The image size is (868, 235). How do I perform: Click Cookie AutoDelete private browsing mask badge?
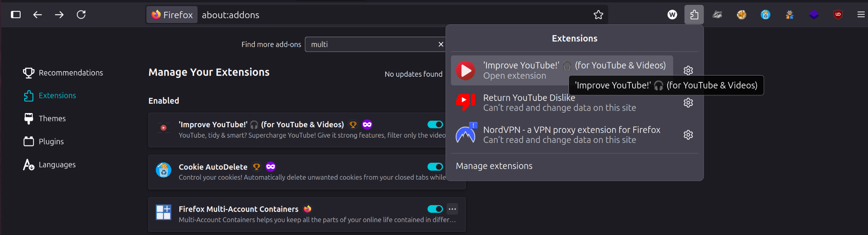point(271,167)
